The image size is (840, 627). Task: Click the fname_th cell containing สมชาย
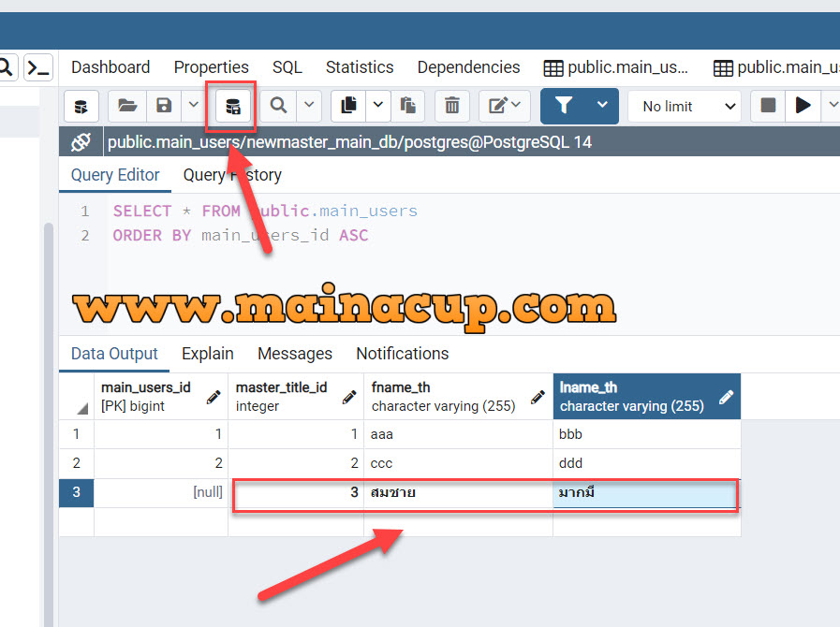click(457, 492)
